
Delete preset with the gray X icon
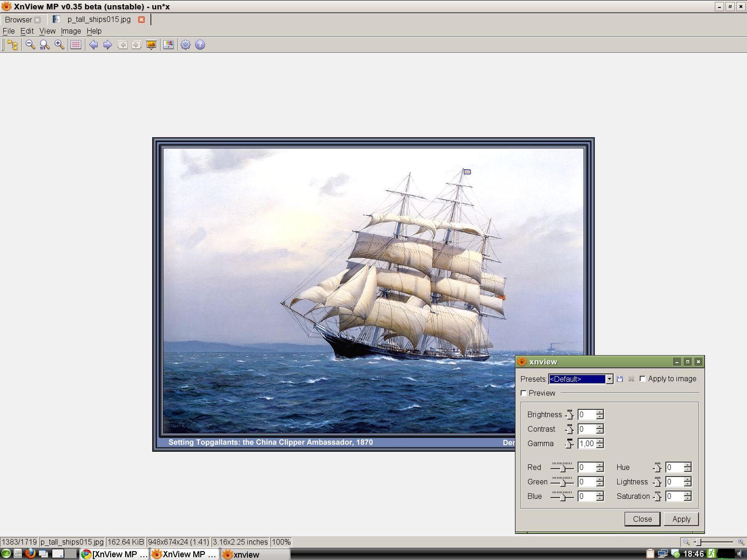[631, 379]
